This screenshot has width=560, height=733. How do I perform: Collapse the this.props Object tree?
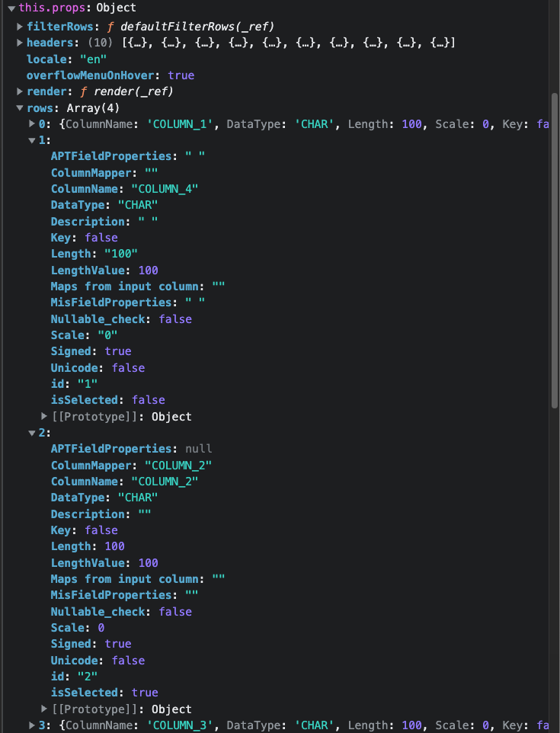[x=11, y=8]
